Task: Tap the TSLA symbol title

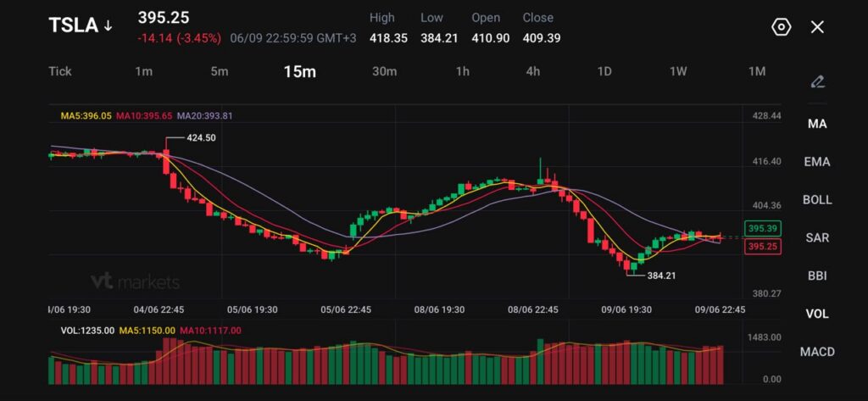Action: tap(74, 25)
